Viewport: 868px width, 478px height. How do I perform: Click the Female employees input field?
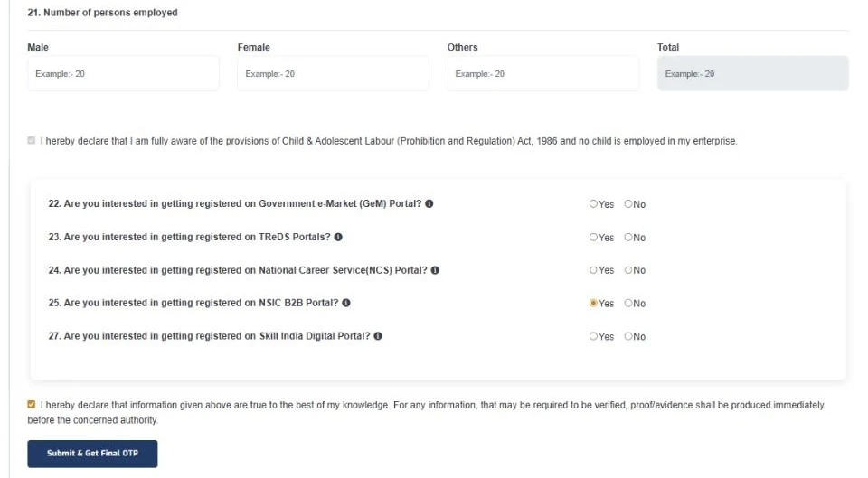pyautogui.click(x=333, y=73)
